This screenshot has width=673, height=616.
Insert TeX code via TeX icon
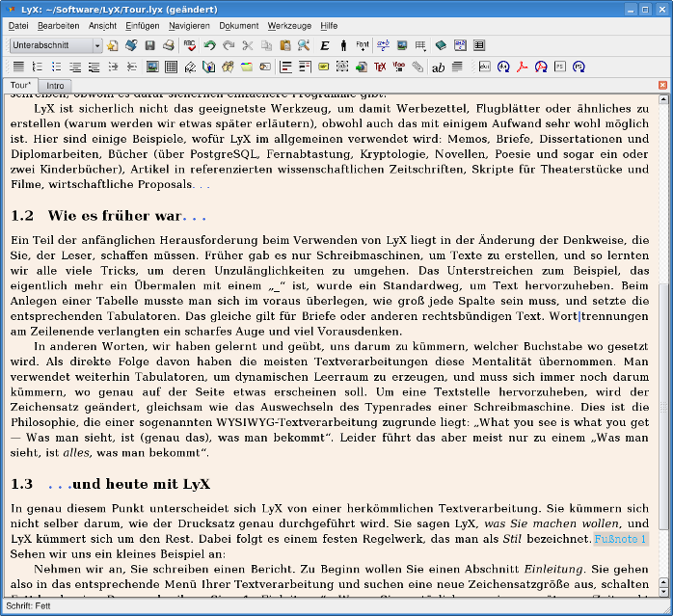(380, 67)
